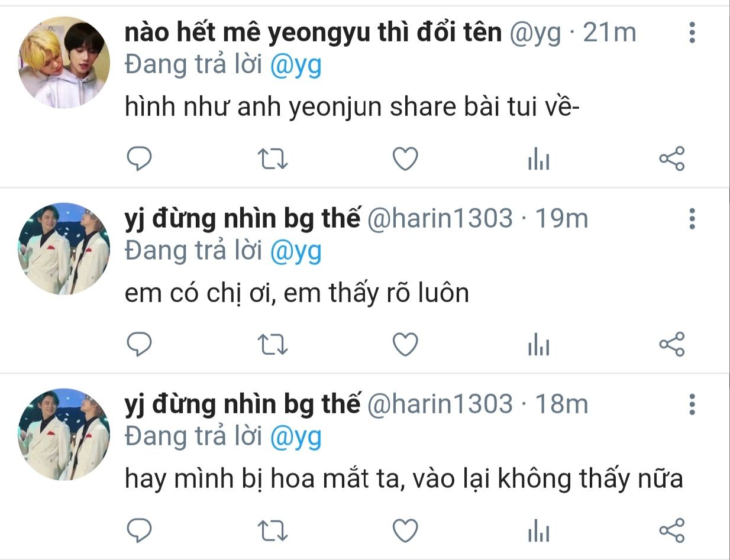Open more options on the 19m tweet
The image size is (730, 560).
click(692, 219)
